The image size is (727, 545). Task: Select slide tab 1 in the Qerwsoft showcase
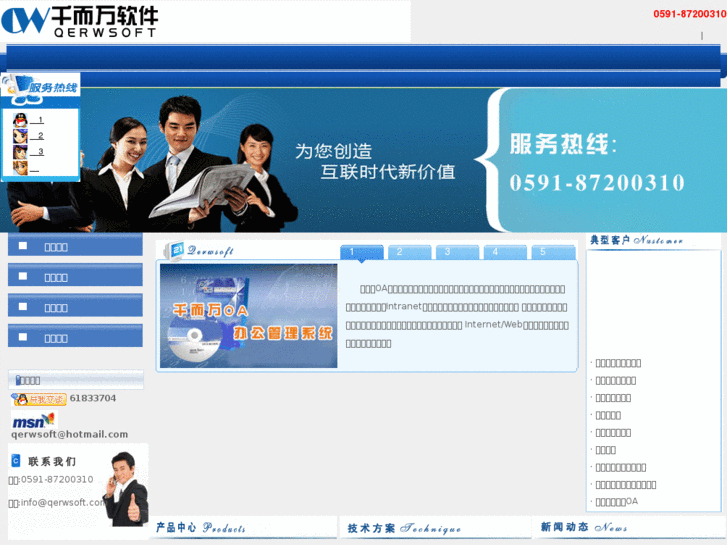[x=362, y=252]
